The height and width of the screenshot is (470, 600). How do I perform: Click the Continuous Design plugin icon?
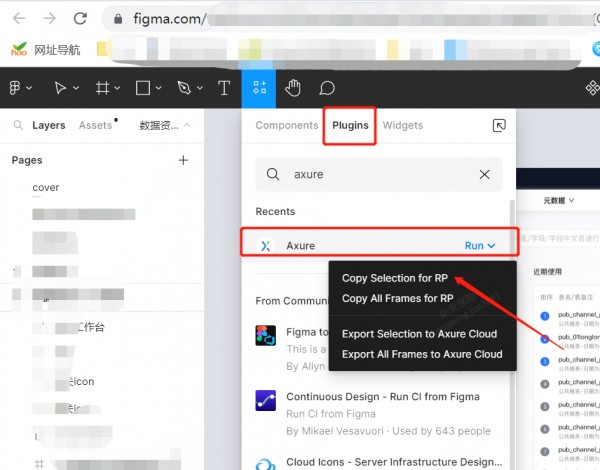coord(266,400)
